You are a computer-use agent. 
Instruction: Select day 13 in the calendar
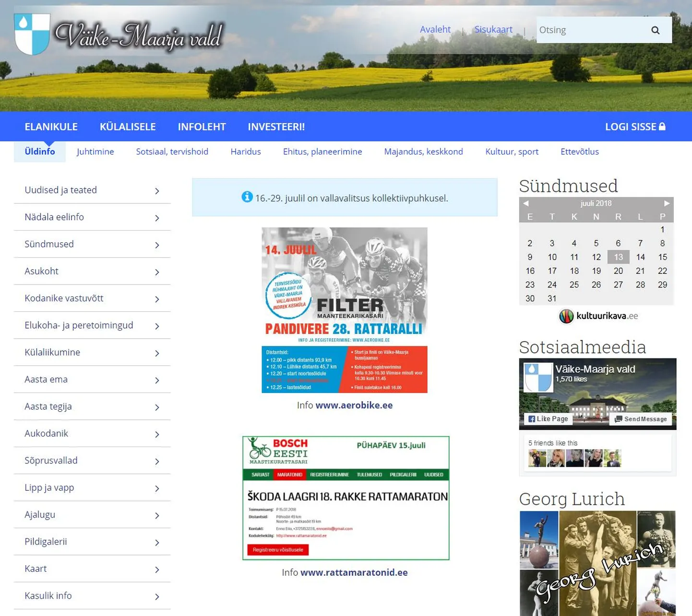point(618,257)
